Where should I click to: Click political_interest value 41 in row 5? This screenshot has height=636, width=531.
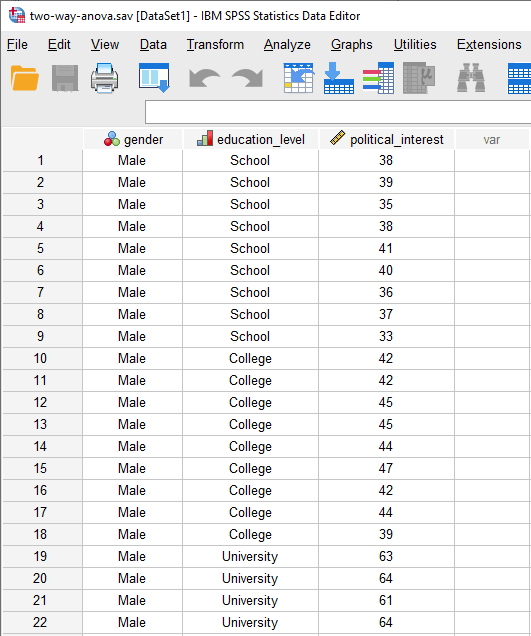click(386, 248)
